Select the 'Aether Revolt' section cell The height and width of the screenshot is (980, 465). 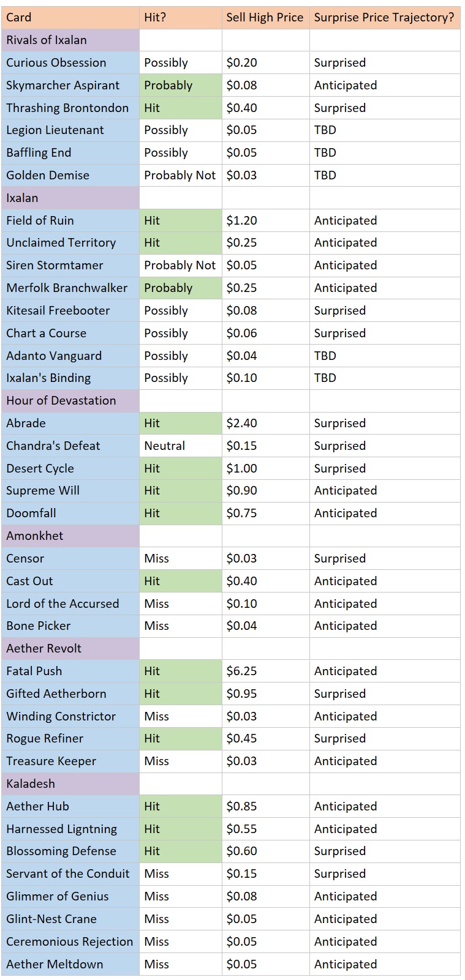70,648
